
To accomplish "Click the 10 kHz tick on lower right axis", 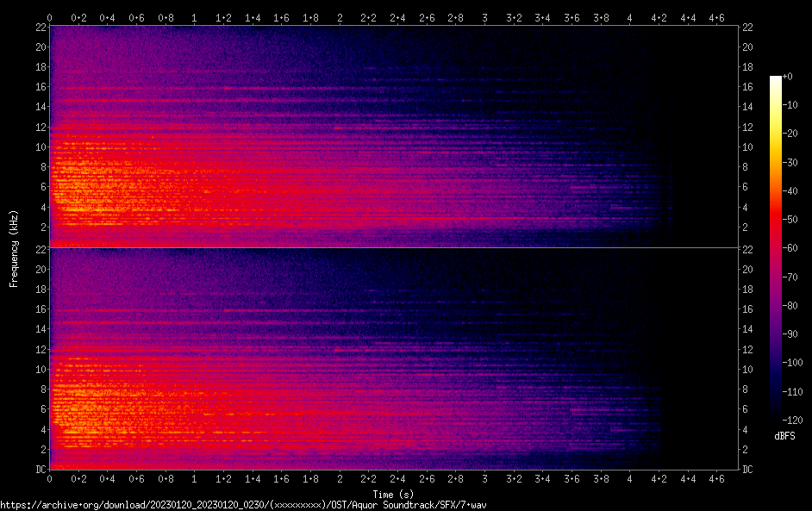I will click(x=748, y=369).
